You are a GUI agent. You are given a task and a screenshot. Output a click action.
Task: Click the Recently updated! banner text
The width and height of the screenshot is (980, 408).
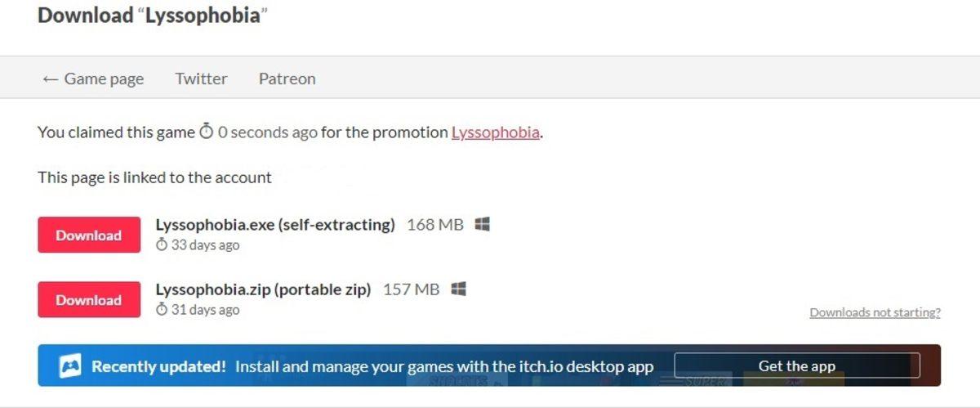tap(158, 367)
